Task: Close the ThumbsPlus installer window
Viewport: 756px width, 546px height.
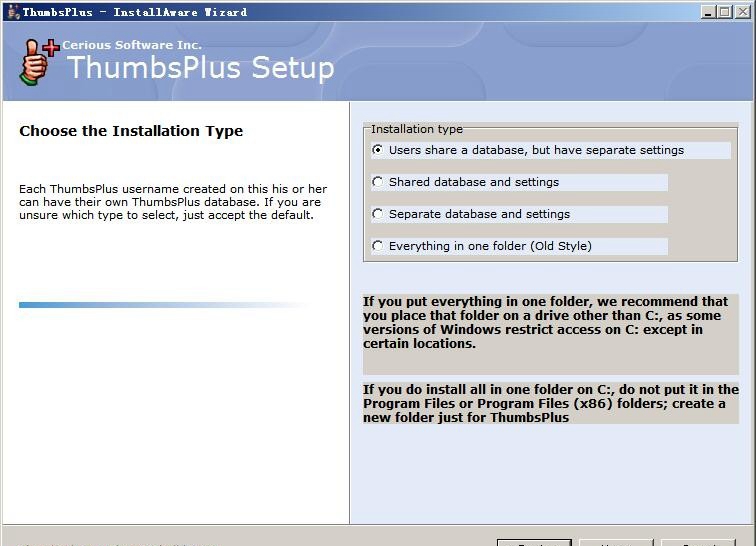Action: tap(742, 12)
